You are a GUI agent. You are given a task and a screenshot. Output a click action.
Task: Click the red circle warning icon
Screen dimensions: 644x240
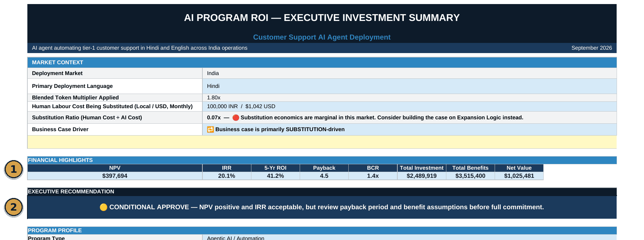pyautogui.click(x=236, y=118)
